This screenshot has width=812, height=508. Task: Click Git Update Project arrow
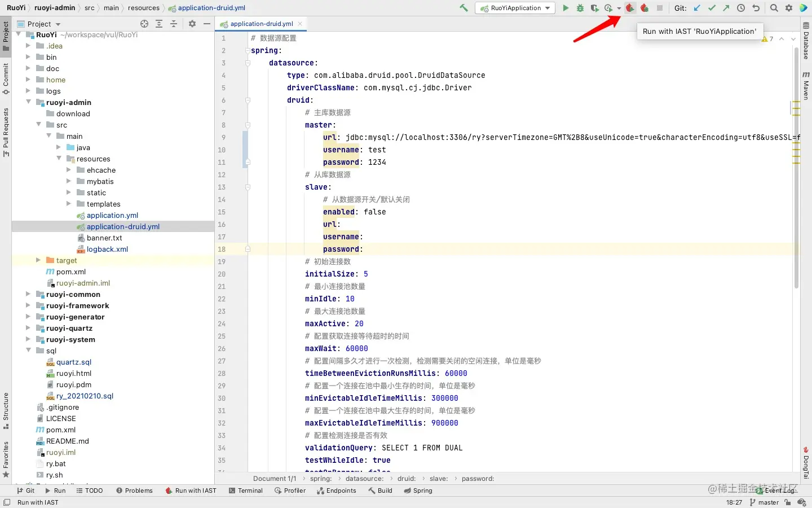(x=698, y=8)
